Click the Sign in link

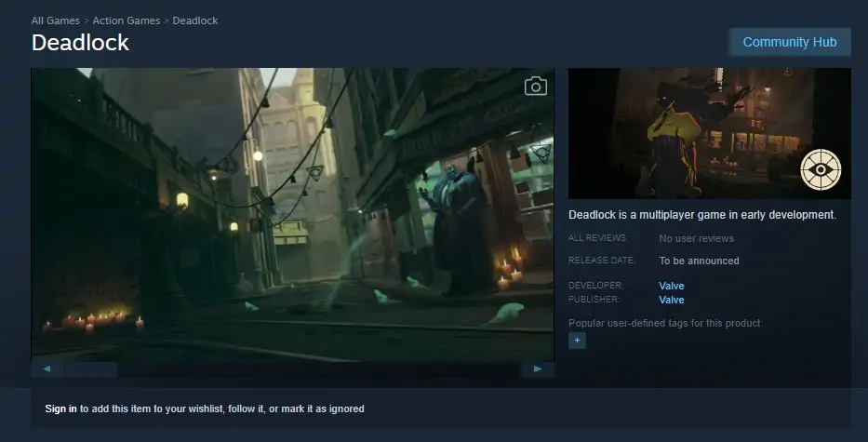[x=60, y=409]
